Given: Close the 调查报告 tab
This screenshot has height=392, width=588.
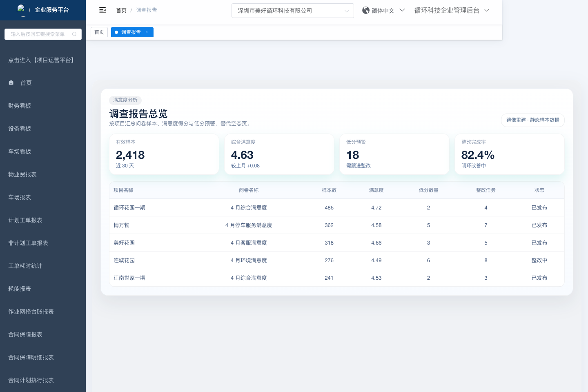Looking at the screenshot, I should pyautogui.click(x=147, y=32).
